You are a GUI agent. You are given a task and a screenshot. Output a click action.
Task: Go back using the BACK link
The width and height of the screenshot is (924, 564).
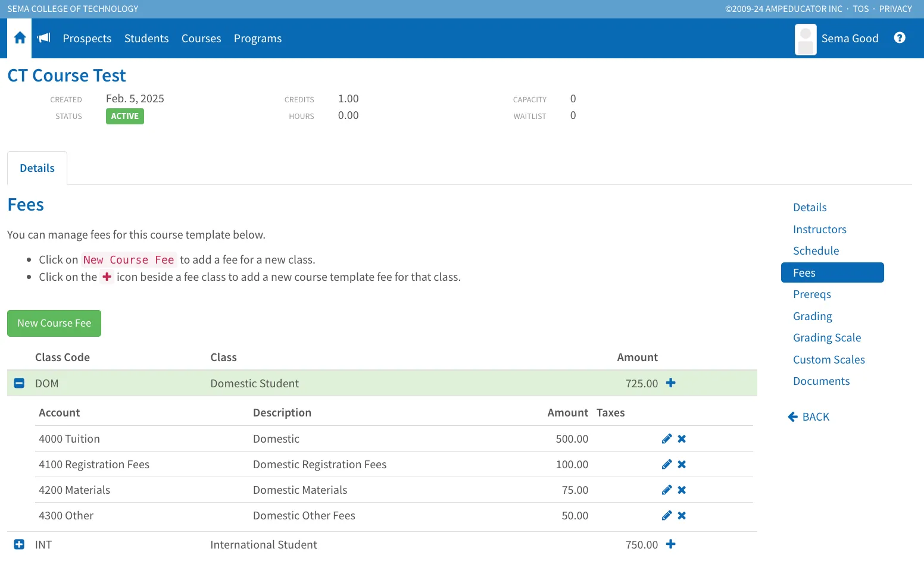pyautogui.click(x=808, y=417)
